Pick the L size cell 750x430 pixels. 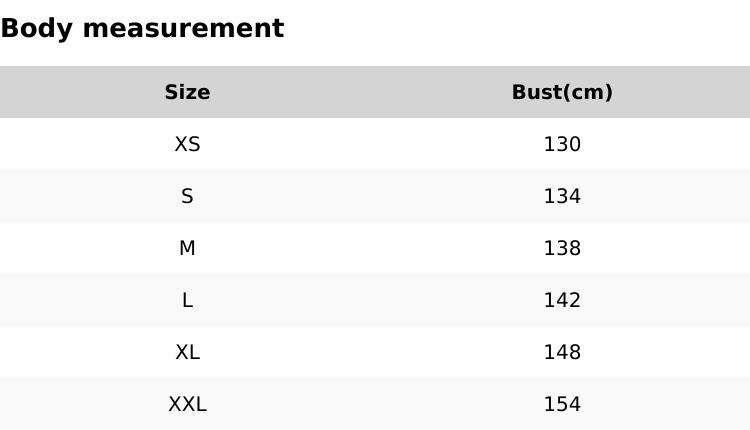[187, 300]
